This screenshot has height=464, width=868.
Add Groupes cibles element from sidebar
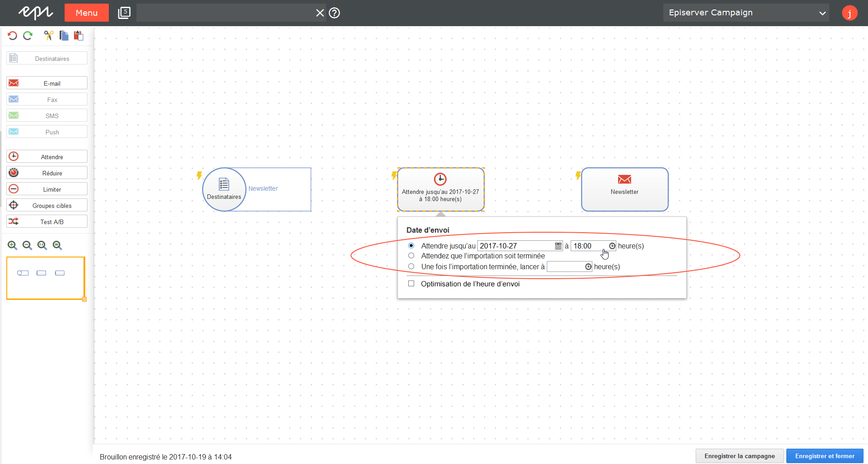47,205
